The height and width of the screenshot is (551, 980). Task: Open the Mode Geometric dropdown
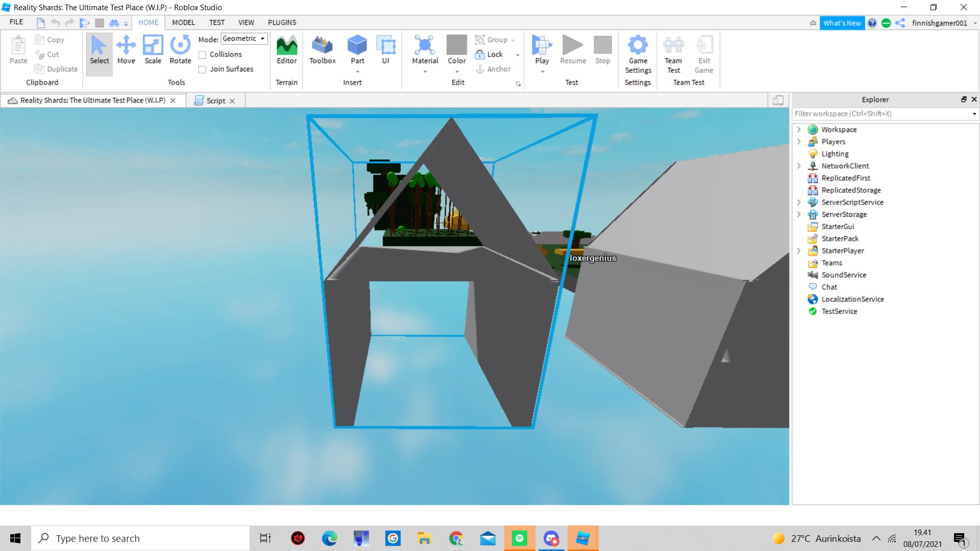(x=244, y=39)
